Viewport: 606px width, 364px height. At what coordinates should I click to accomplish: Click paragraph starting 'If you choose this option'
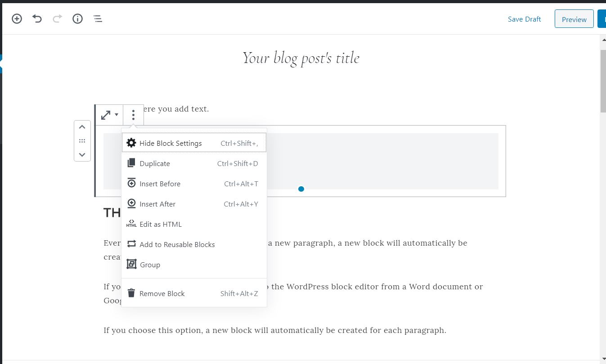tap(275, 330)
